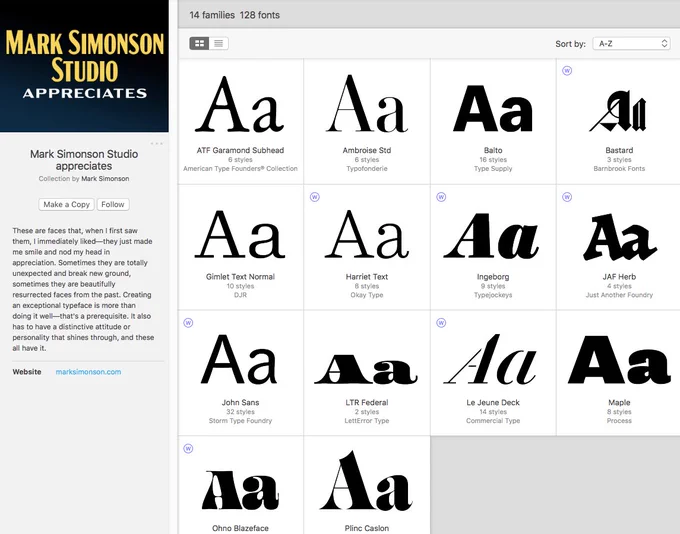The width and height of the screenshot is (680, 534).
Task: Select LTR Federal font preview
Action: tap(366, 369)
